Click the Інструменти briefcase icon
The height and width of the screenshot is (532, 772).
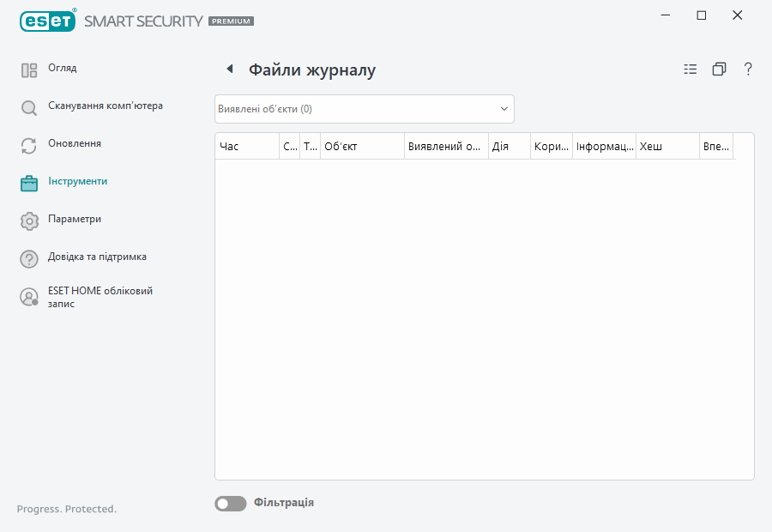coord(29,183)
